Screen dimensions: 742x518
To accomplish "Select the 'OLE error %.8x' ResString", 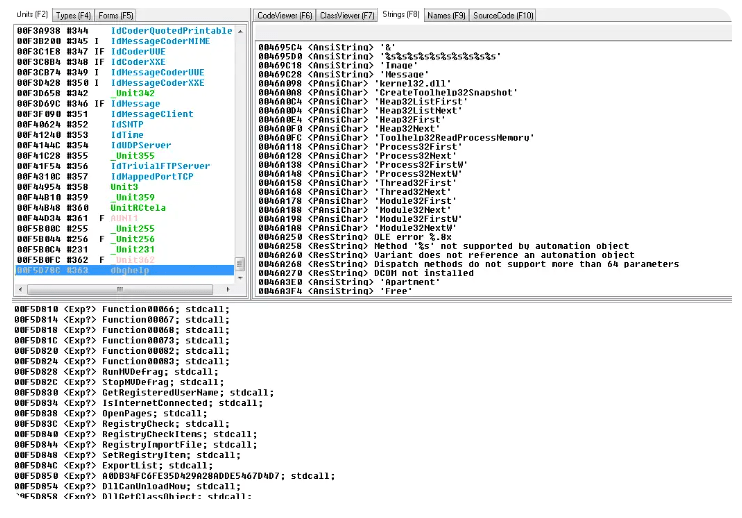I will (355, 237).
